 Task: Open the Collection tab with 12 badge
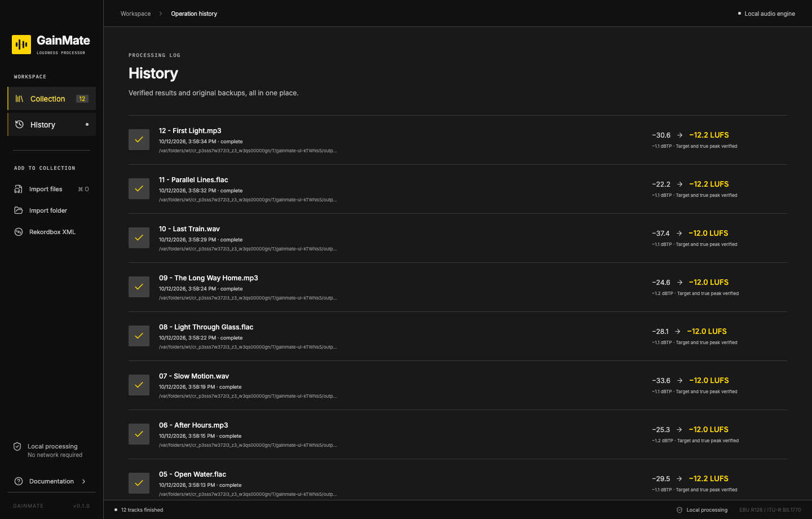pos(52,99)
